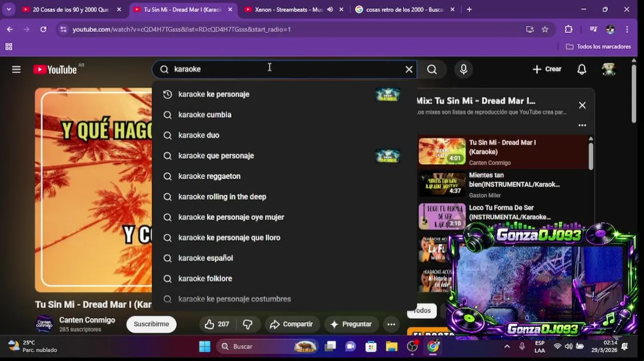Select the Todos filter chip
The image size is (644, 361).
pos(422,310)
